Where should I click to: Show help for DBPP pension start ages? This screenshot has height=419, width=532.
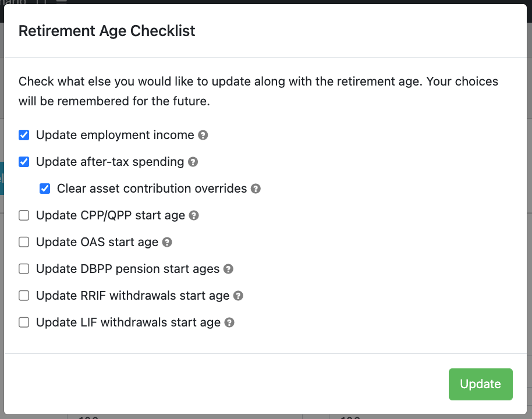tap(229, 269)
